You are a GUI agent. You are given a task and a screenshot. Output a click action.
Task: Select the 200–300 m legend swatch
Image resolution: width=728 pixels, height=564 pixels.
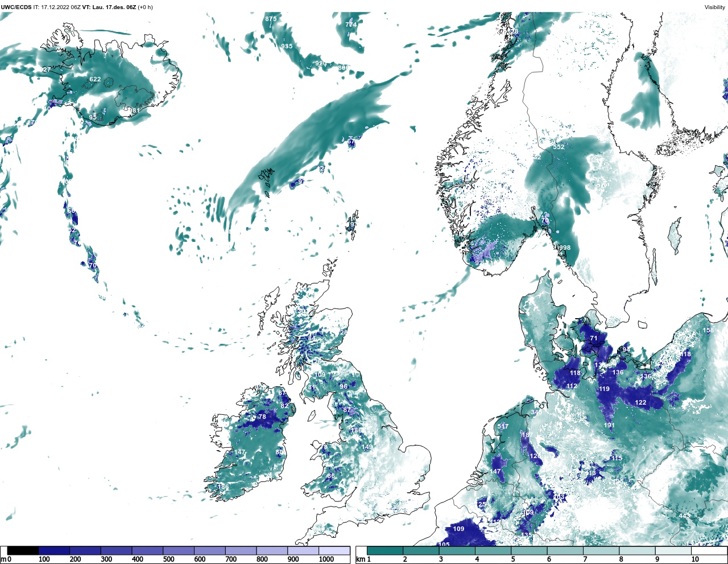85,551
